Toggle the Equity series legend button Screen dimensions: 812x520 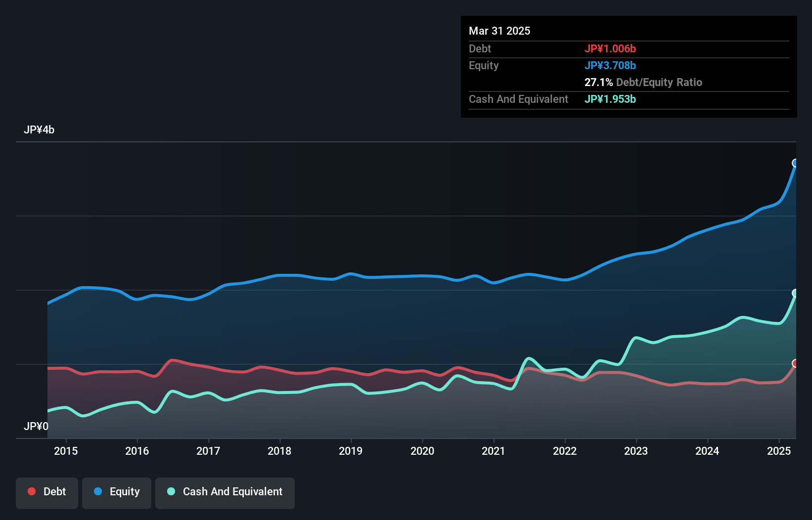pos(117,493)
